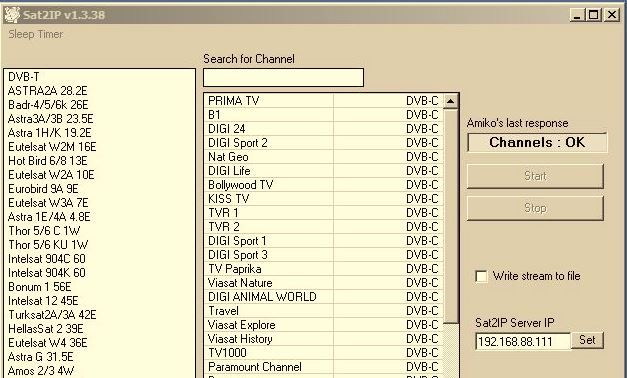Select Hot Bird 6/8 13E satellite
This screenshot has width=627, height=378.
99,160
